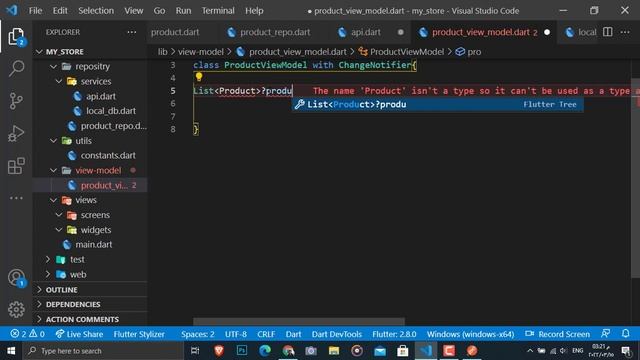Open Microsoft Store from taskbar
The width and height of the screenshot is (640, 360).
[x=403, y=351]
